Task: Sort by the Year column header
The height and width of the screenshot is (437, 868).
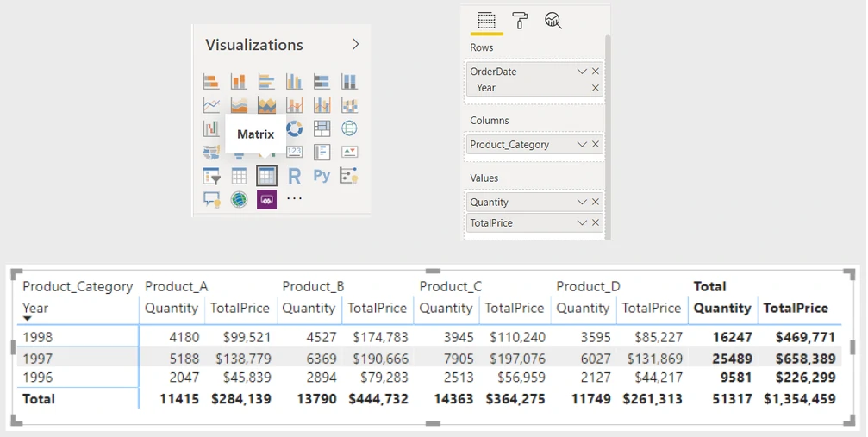Action: [x=35, y=308]
